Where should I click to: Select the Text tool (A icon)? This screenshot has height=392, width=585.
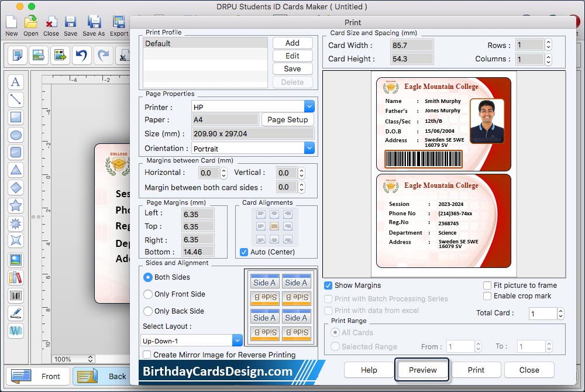coord(16,82)
